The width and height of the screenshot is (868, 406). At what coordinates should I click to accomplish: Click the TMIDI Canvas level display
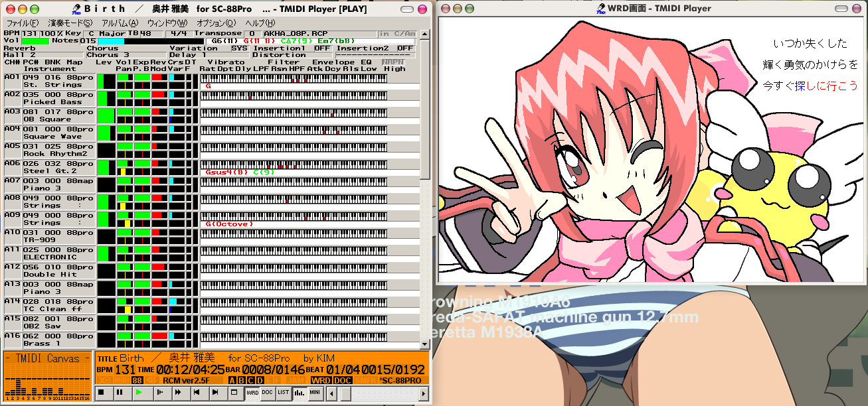(x=48, y=377)
